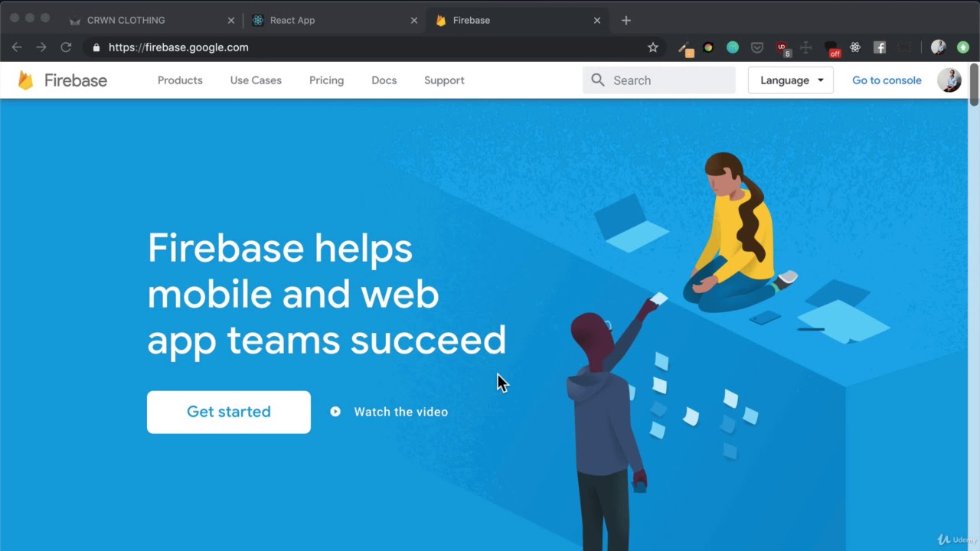This screenshot has width=980, height=551.
Task: Go to the Pricing page
Action: click(326, 80)
